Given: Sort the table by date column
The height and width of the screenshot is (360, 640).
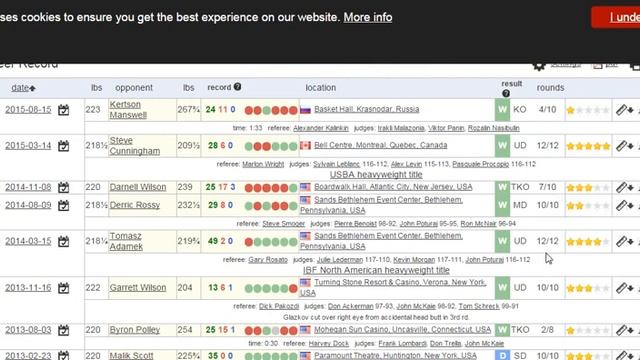Looking at the screenshot, I should 23,88.
